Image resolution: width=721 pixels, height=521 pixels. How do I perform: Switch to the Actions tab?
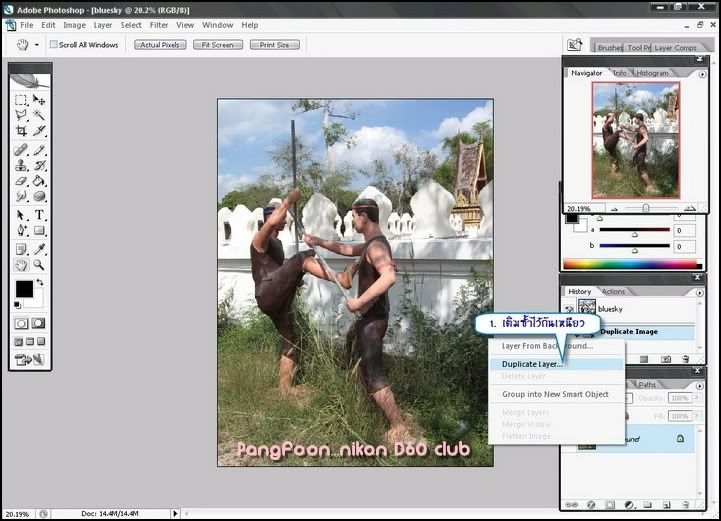pos(613,292)
